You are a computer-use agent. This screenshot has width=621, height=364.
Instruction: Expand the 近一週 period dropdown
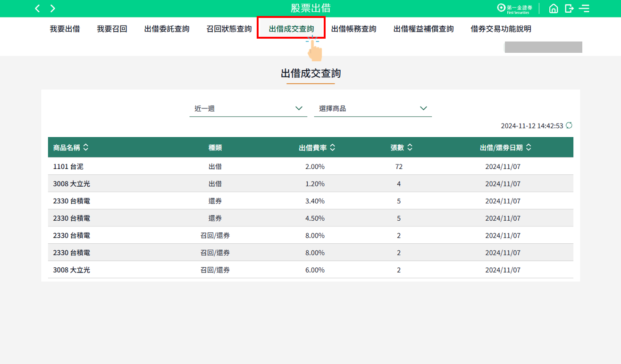(x=248, y=108)
